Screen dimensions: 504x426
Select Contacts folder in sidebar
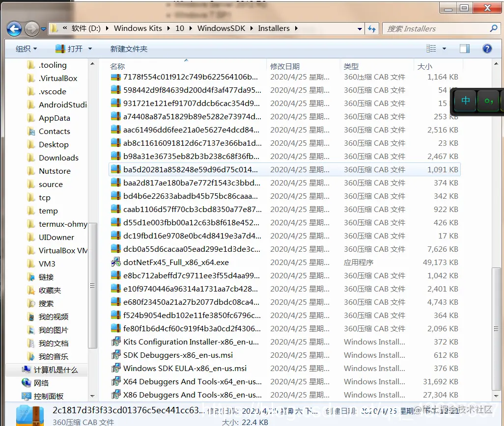pyautogui.click(x=49, y=132)
